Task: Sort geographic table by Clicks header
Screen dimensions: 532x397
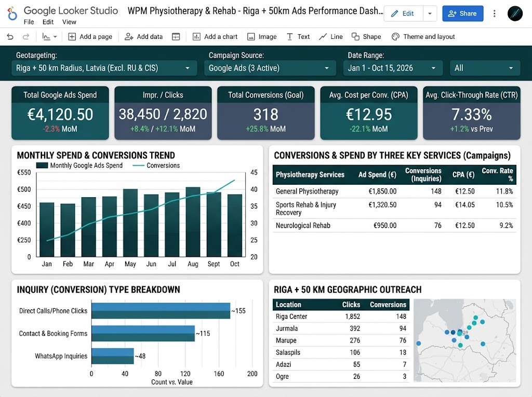Action: [351, 305]
